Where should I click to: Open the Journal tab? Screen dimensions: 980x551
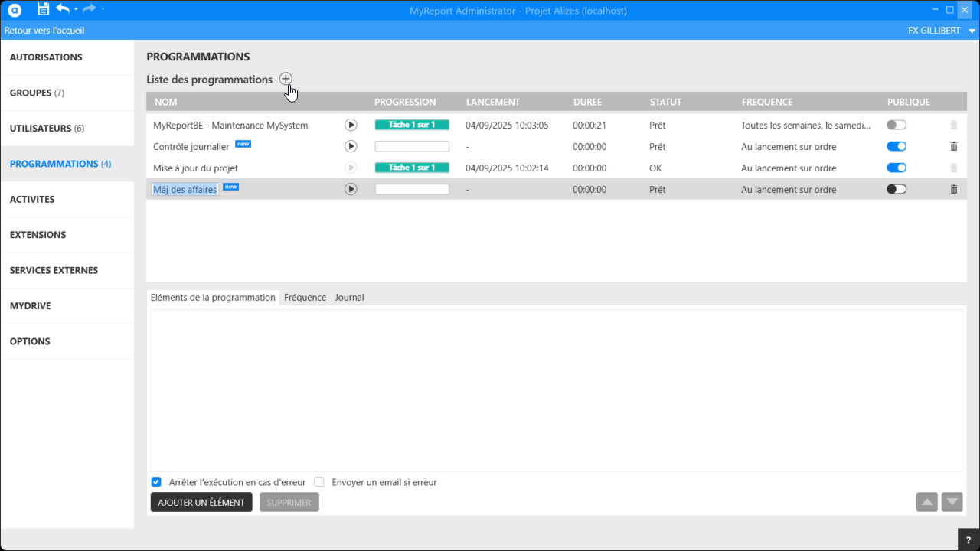pos(349,297)
